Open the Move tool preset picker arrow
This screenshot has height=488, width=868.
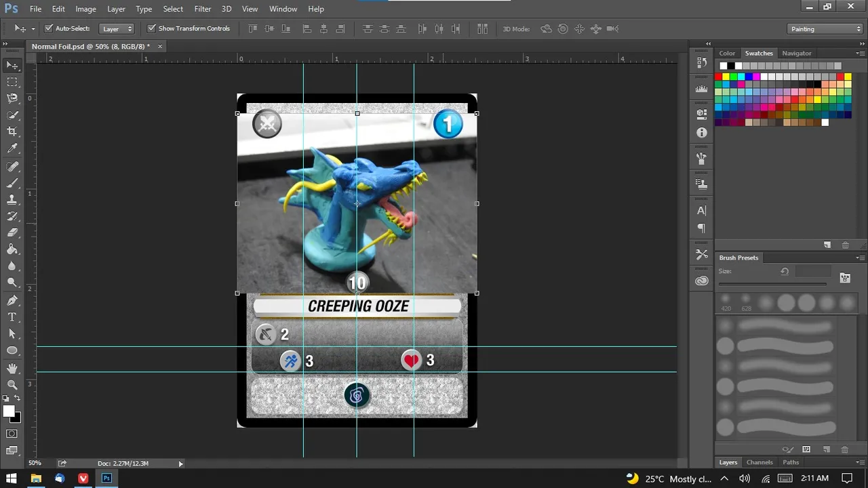(33, 28)
